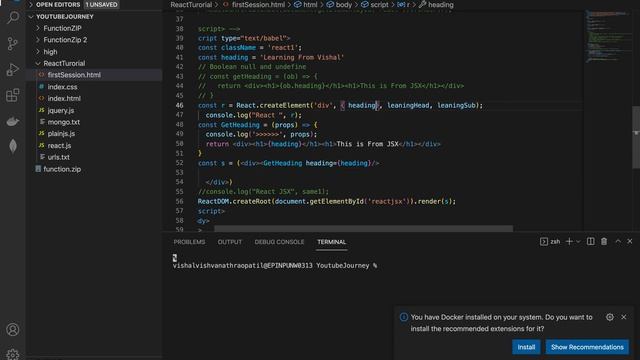Select the Terminal tab
The width and height of the screenshot is (640, 360).
click(x=331, y=242)
